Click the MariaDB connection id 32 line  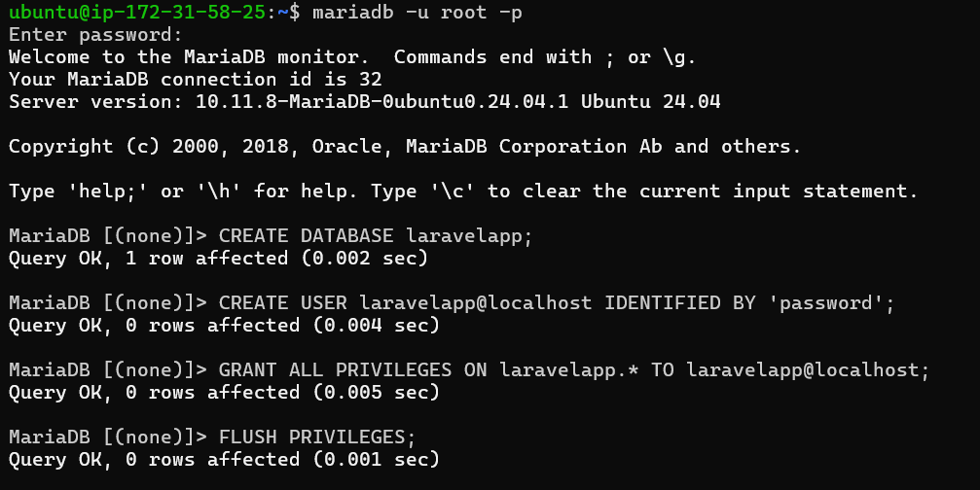(195, 80)
